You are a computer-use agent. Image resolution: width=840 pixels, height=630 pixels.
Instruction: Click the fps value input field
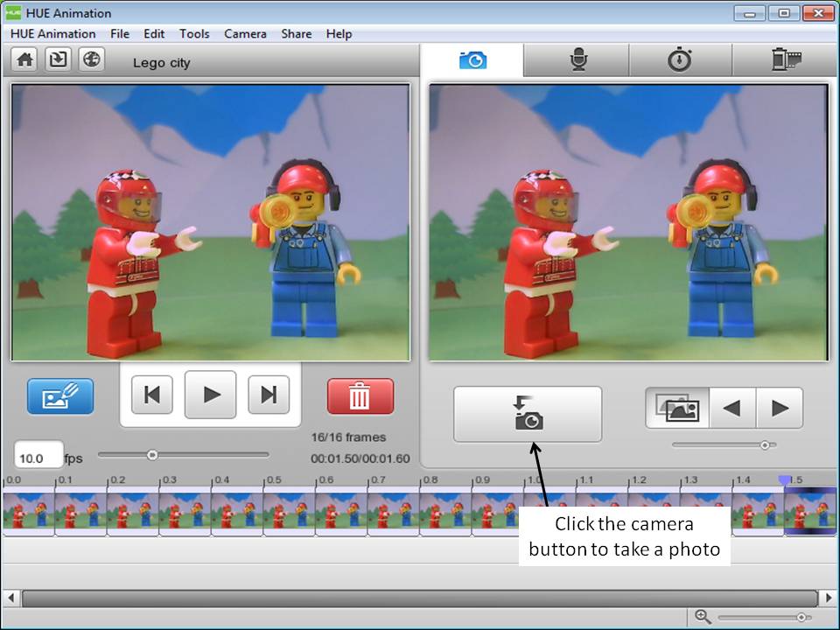(x=38, y=455)
